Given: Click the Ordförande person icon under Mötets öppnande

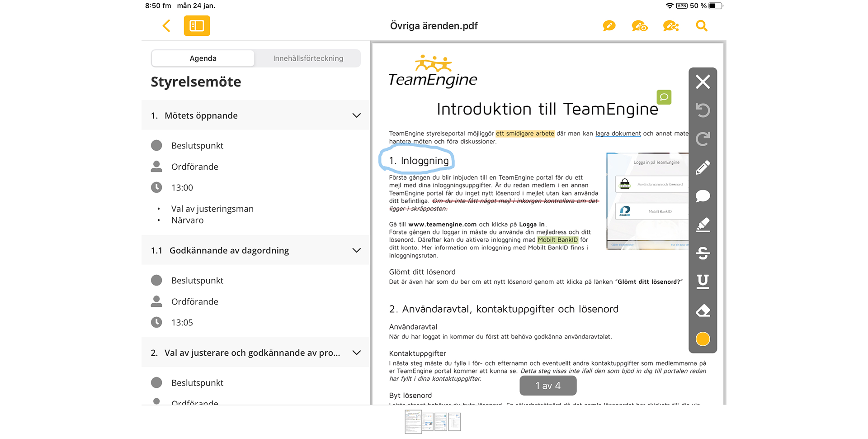Looking at the screenshot, I should [156, 167].
